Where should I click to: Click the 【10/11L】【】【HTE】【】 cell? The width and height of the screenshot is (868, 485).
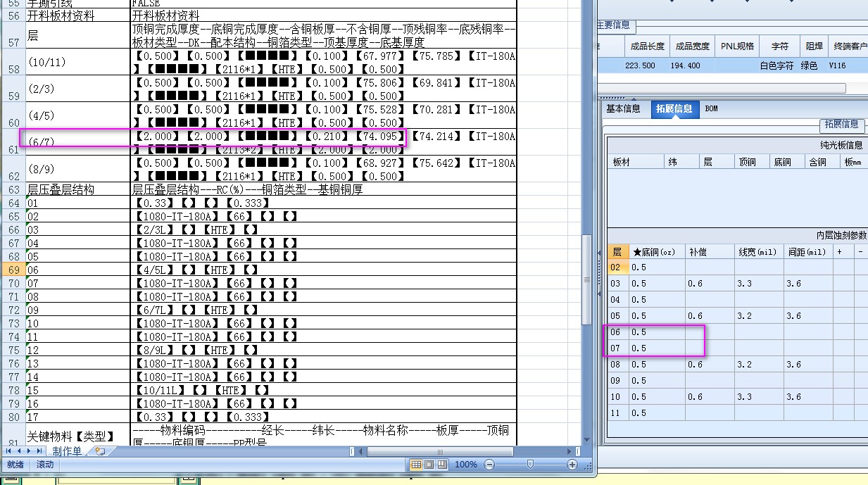324,390
